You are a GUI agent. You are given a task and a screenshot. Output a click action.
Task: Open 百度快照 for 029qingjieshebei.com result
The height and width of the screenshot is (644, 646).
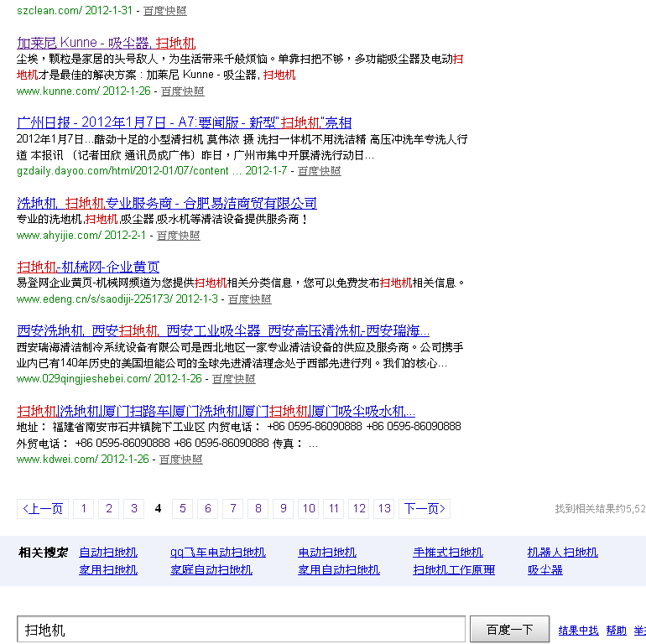pyautogui.click(x=233, y=379)
